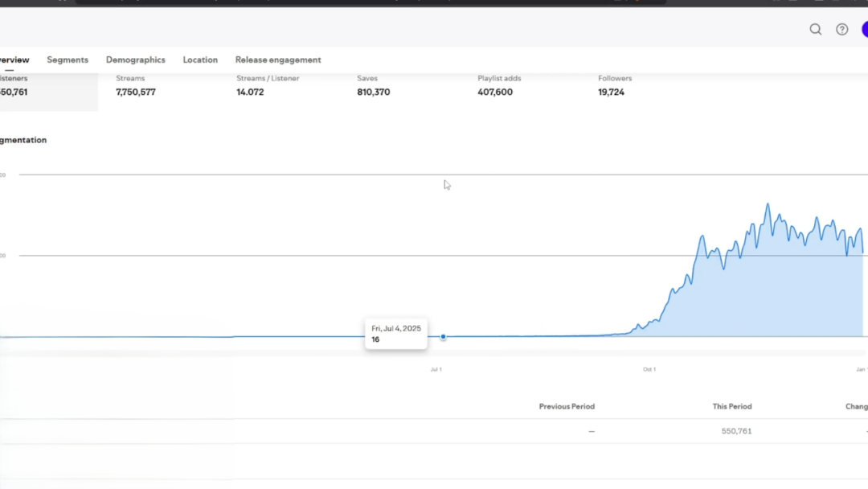The width and height of the screenshot is (868, 489).
Task: Open search with the magnifier icon
Action: (815, 30)
